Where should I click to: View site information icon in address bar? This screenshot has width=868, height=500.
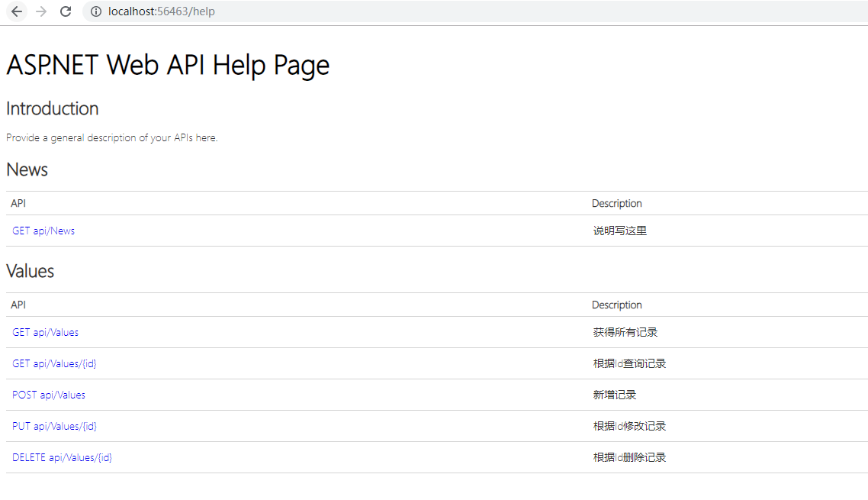[x=96, y=11]
